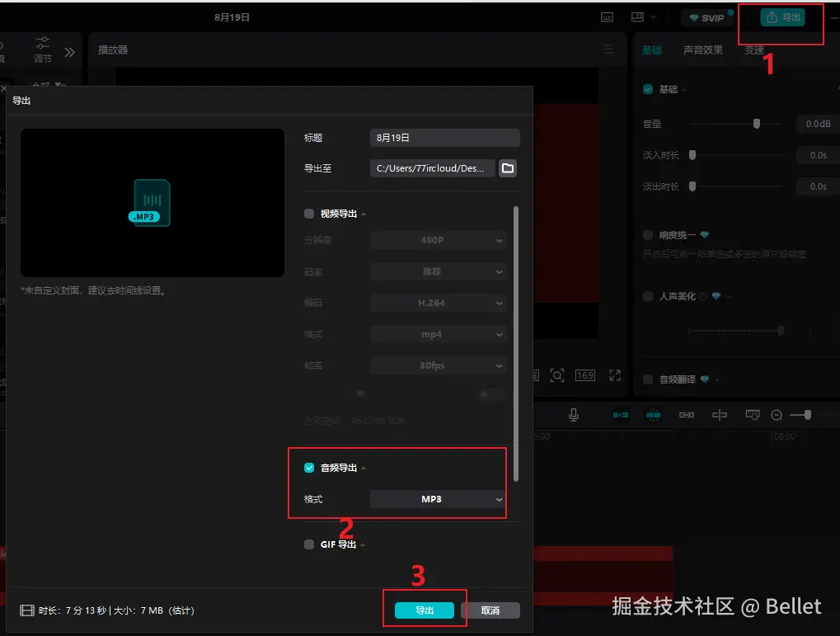Browse export folder with folder icon
The height and width of the screenshot is (636, 840).
(507, 168)
